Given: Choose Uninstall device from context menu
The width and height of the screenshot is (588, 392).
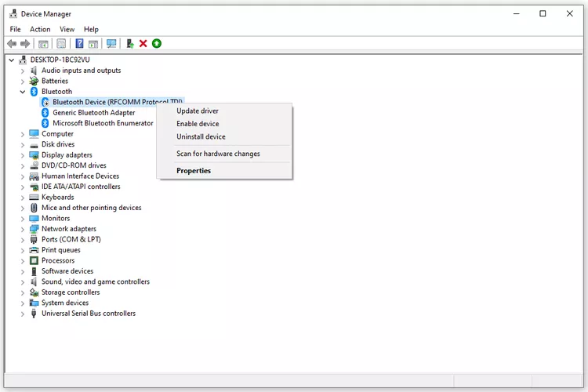Looking at the screenshot, I should (224, 137).
